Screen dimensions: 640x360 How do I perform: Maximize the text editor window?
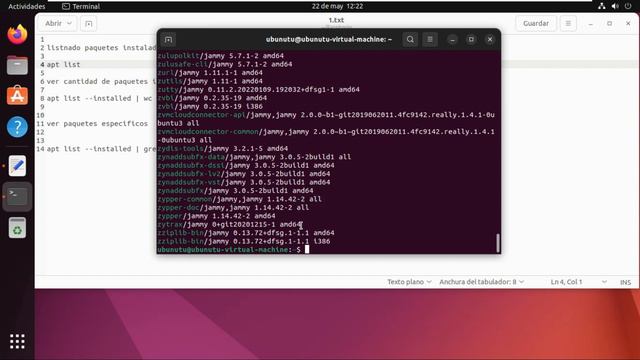609,24
